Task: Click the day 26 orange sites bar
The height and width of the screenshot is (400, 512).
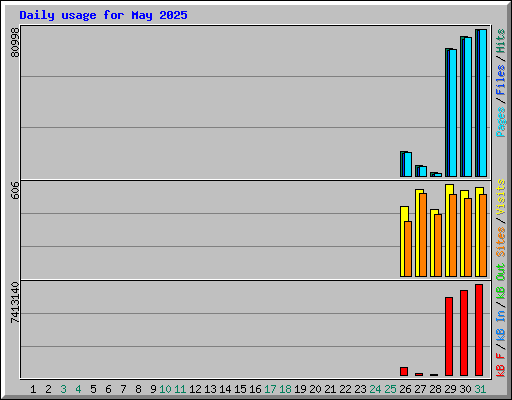Action: tap(408, 249)
